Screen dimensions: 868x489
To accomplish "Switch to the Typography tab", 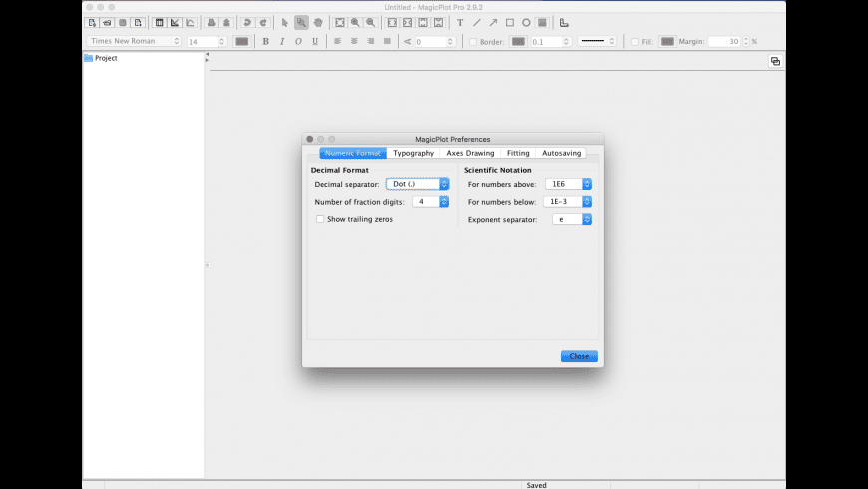I will 413,153.
